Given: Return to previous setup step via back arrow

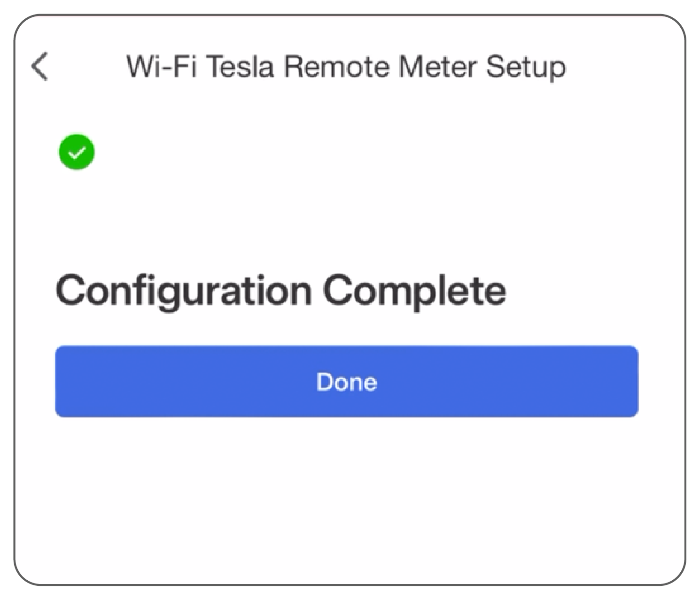Looking at the screenshot, I should pos(39,67).
